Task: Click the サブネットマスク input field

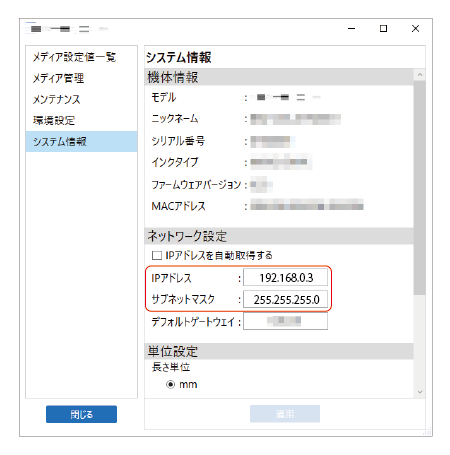Action: 285,299
